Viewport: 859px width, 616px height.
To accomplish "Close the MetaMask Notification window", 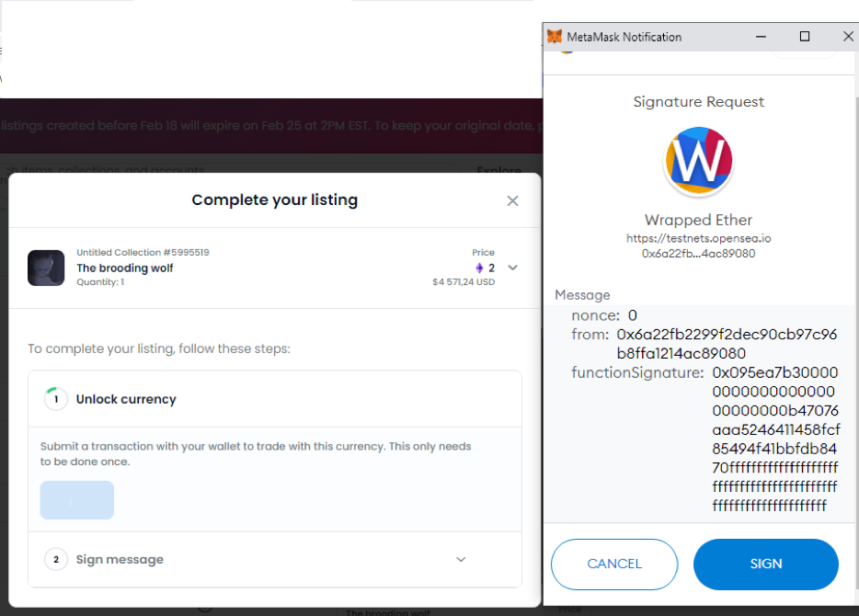I will pyautogui.click(x=848, y=37).
